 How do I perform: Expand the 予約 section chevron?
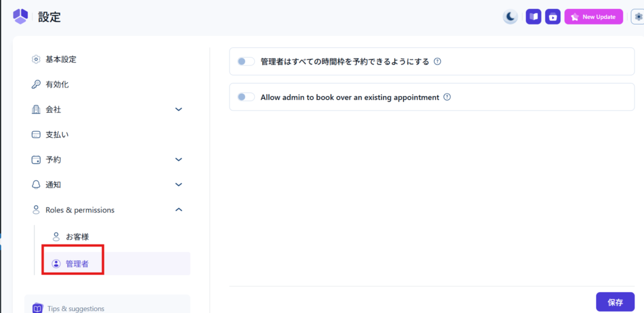(179, 160)
